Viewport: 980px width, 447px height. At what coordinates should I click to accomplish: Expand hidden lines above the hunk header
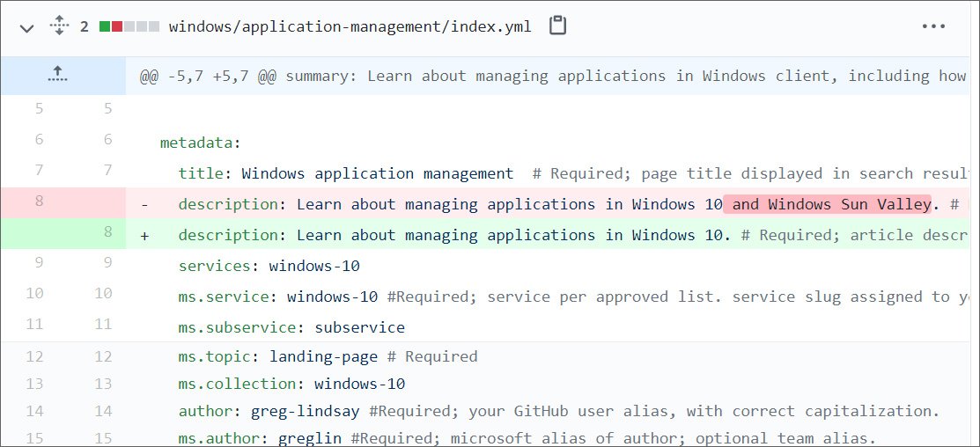pyautogui.click(x=58, y=76)
